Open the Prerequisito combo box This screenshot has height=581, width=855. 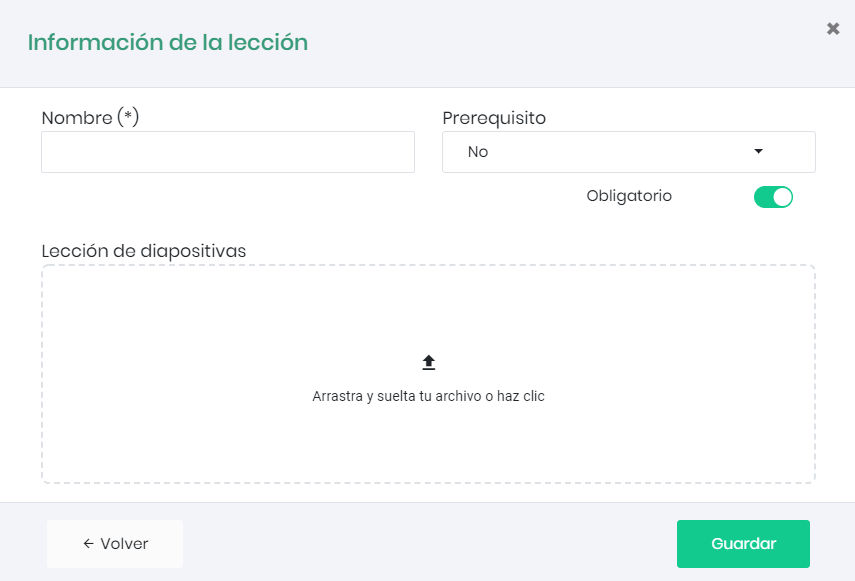click(x=628, y=152)
